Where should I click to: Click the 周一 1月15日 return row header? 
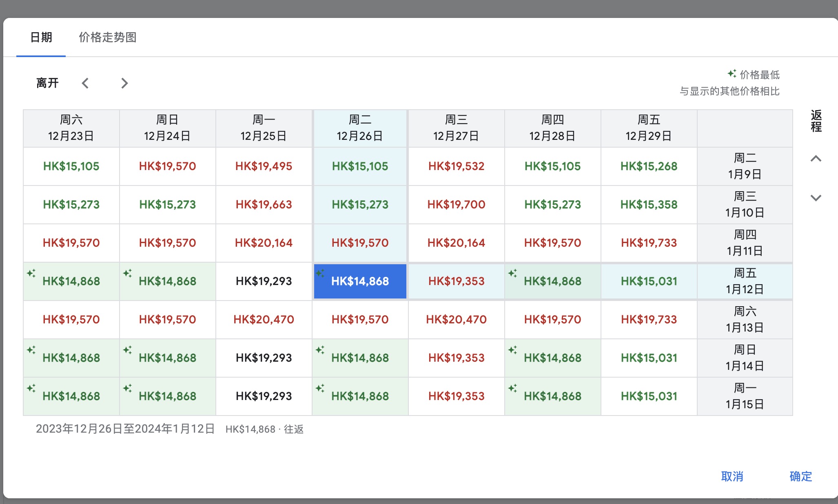(x=745, y=396)
